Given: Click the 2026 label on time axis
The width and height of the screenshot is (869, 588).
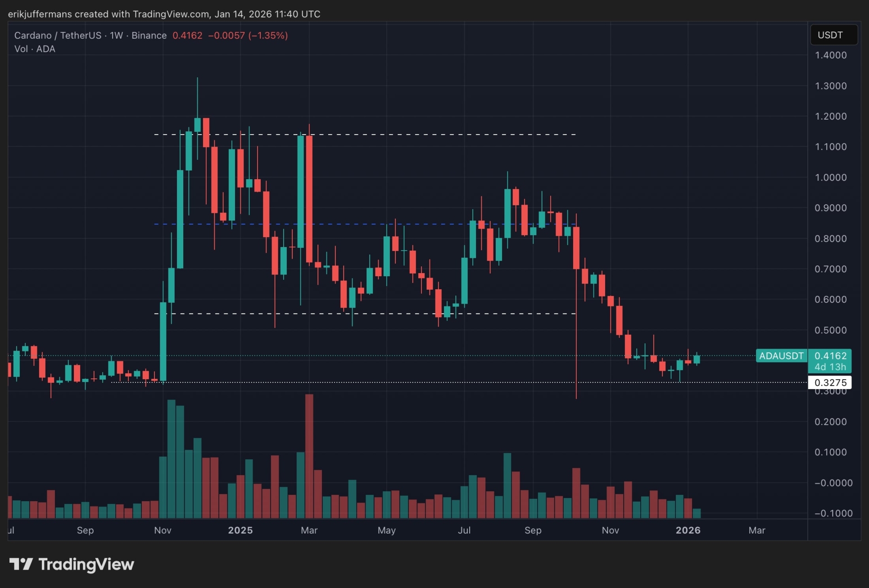Looking at the screenshot, I should pyautogui.click(x=688, y=530).
